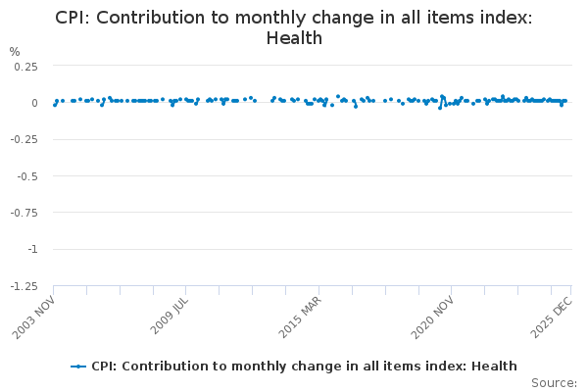The height and width of the screenshot is (392, 588).
Task: Select the -1.25 y-axis label
Action: [23, 286]
